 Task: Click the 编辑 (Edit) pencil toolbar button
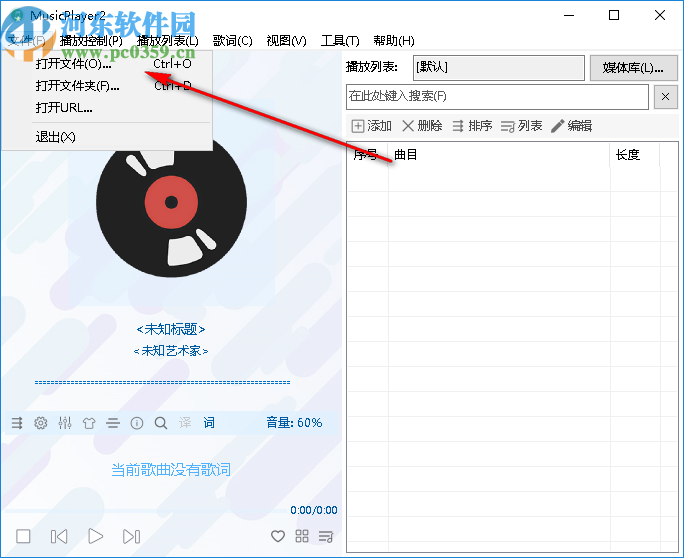click(571, 126)
